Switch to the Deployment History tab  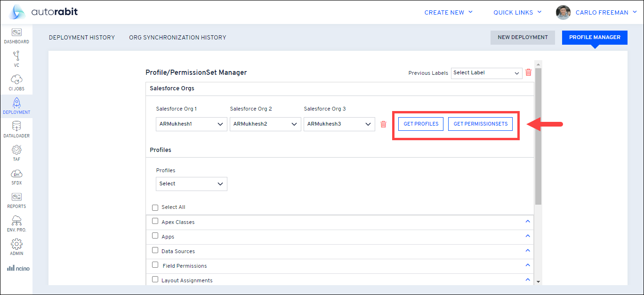[x=82, y=38]
